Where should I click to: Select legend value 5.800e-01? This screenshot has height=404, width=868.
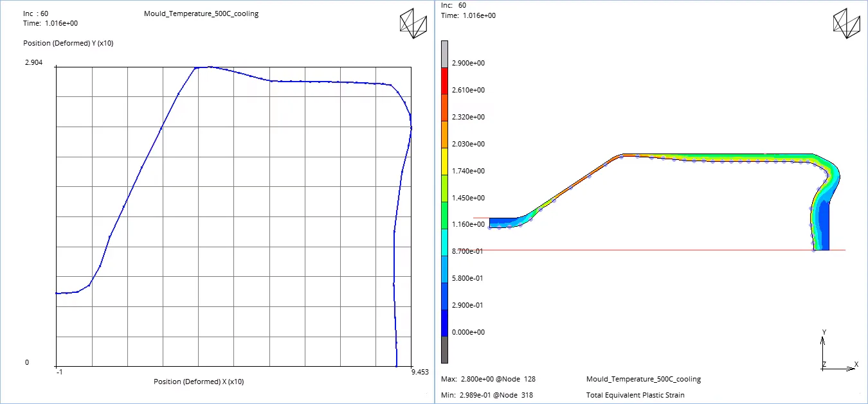(x=468, y=279)
